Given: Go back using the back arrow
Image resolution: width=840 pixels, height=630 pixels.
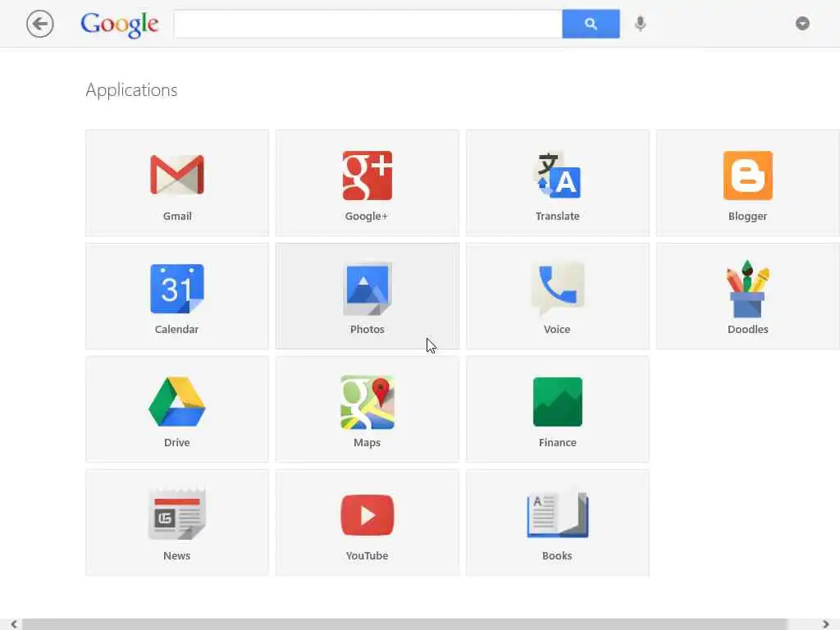Looking at the screenshot, I should click(39, 24).
